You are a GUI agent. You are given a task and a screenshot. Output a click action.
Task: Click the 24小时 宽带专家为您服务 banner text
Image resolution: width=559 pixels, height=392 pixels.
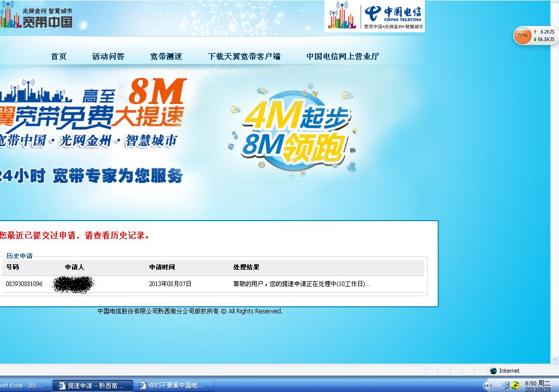91,175
